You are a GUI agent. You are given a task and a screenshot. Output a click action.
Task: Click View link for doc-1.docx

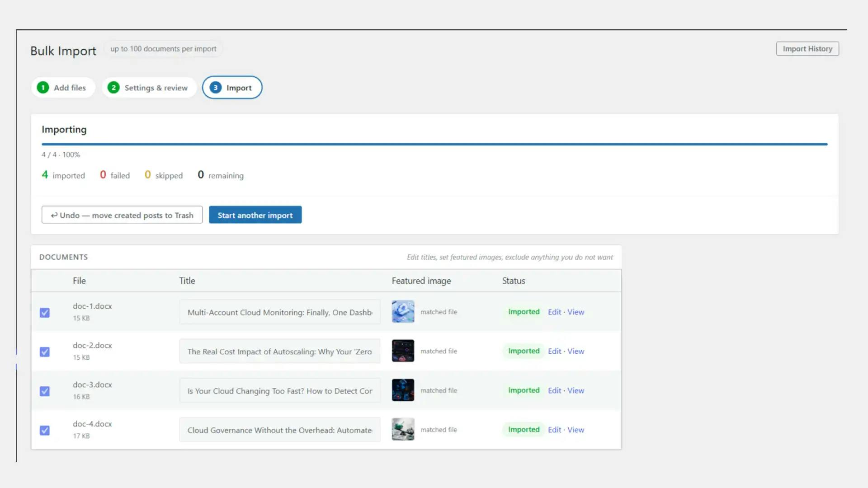tap(576, 312)
